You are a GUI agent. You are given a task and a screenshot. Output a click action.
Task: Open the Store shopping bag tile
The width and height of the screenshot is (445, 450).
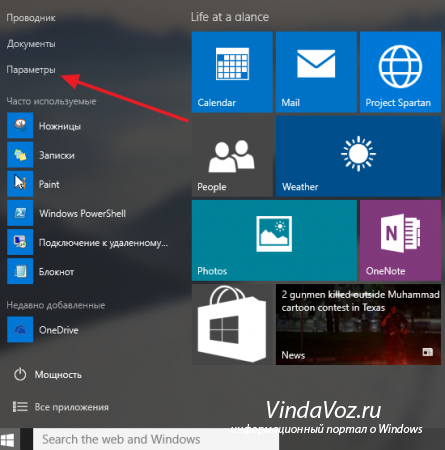coord(232,324)
